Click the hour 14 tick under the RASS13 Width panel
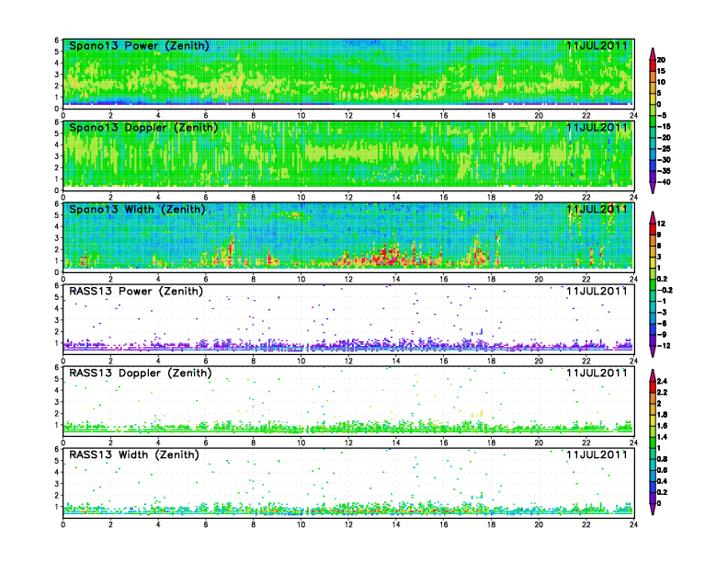Image resolution: width=728 pixels, height=563 pixels. pyautogui.click(x=396, y=524)
